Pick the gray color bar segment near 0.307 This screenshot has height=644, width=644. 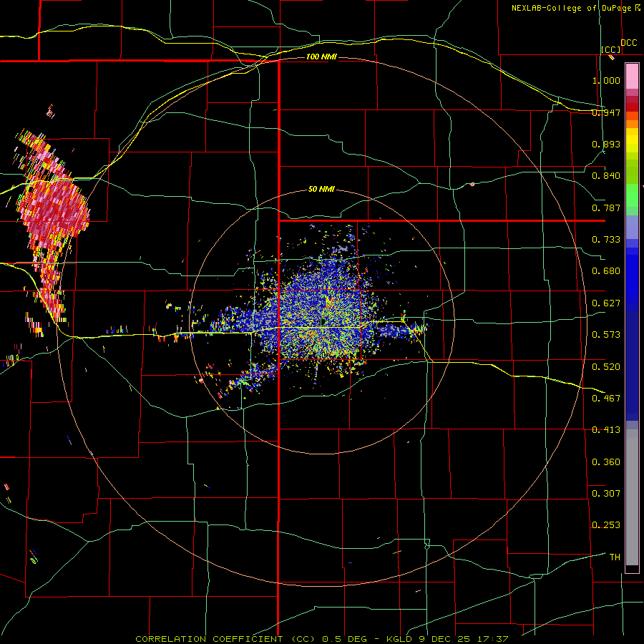click(x=632, y=497)
